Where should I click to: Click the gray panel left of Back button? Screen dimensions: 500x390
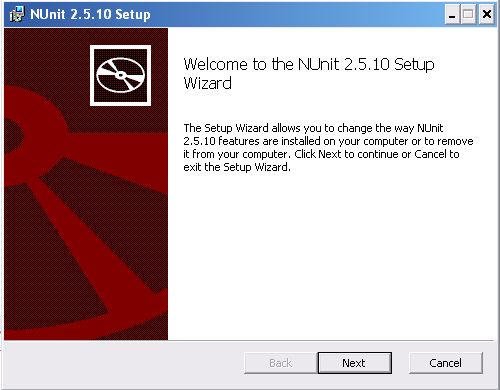[123, 363]
